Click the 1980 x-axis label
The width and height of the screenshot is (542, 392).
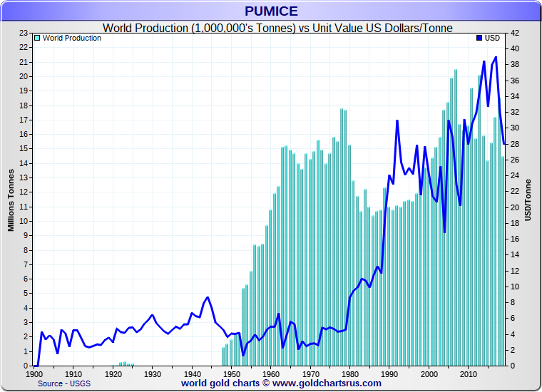coord(350,374)
